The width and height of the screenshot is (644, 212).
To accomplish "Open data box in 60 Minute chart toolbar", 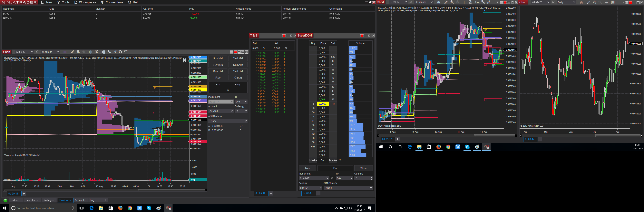I will 470,2.
